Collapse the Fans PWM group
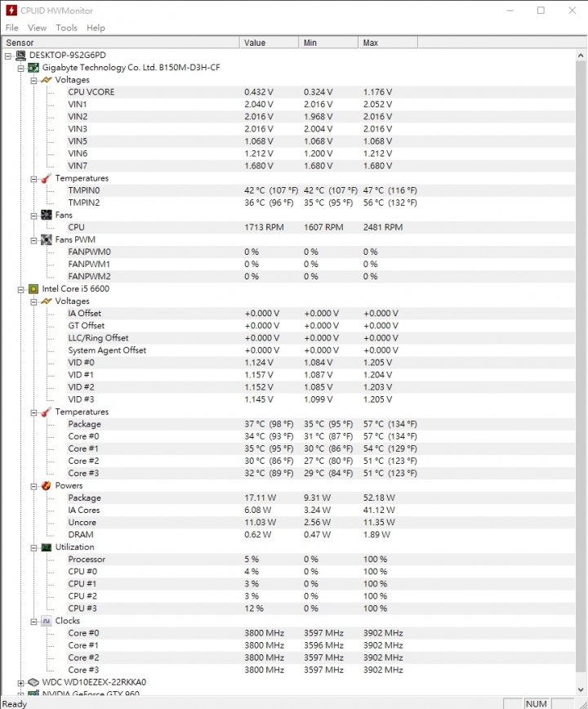This screenshot has height=709, width=588. click(34, 240)
